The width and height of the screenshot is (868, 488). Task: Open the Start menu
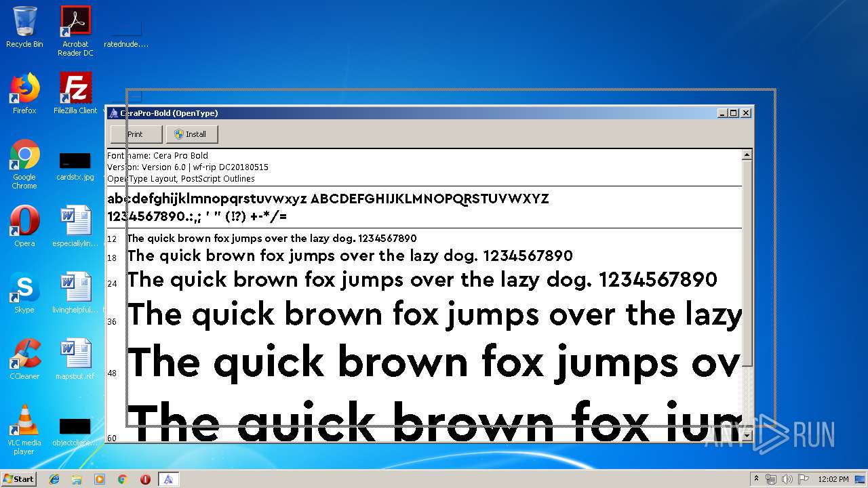(19, 479)
